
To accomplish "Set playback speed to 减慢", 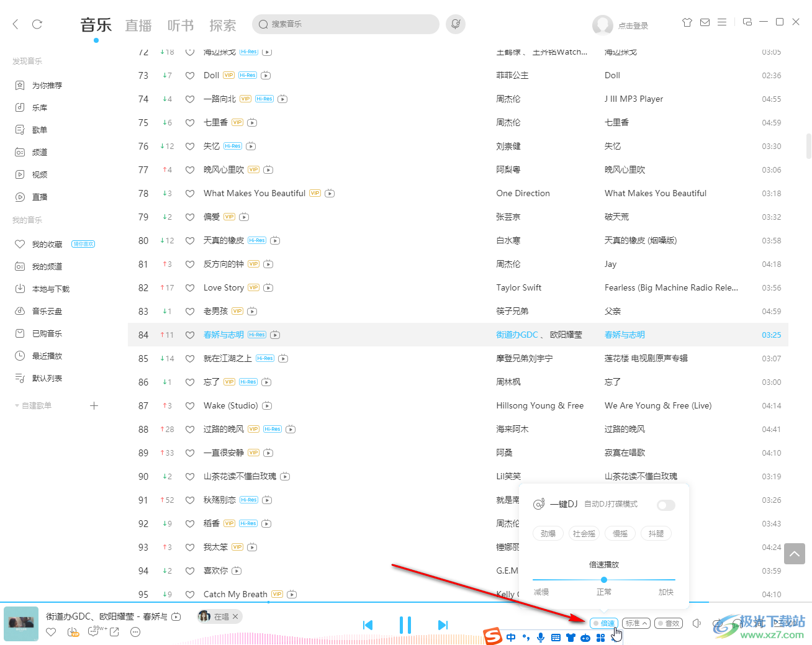I will pos(541,592).
